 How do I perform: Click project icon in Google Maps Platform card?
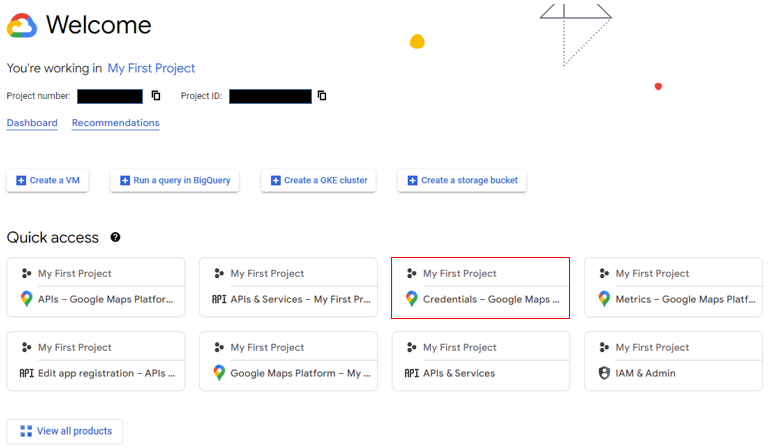[x=219, y=347]
